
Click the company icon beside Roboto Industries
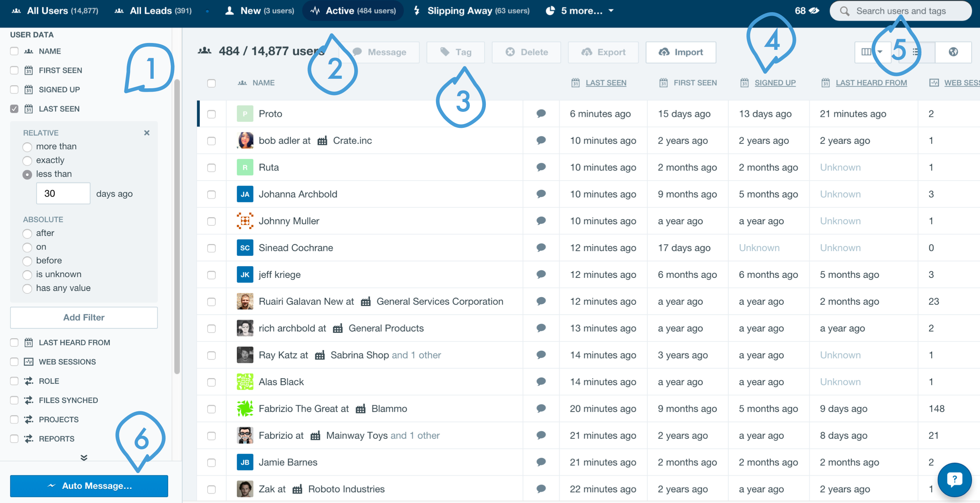[x=297, y=489]
